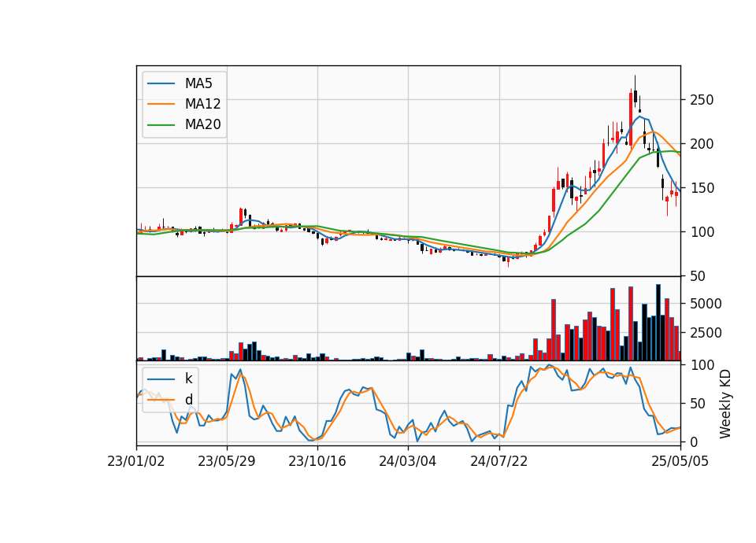
Task: Click the MA12 legend label
Action: click(202, 104)
